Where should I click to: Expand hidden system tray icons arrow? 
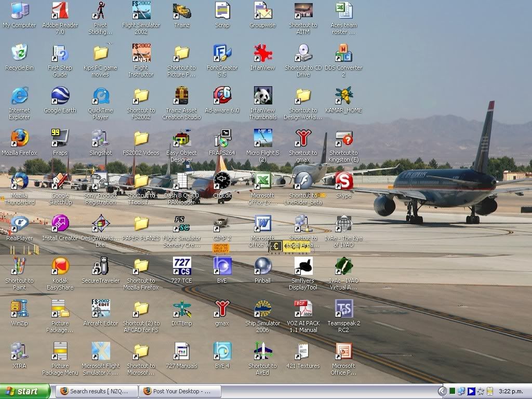click(x=442, y=391)
